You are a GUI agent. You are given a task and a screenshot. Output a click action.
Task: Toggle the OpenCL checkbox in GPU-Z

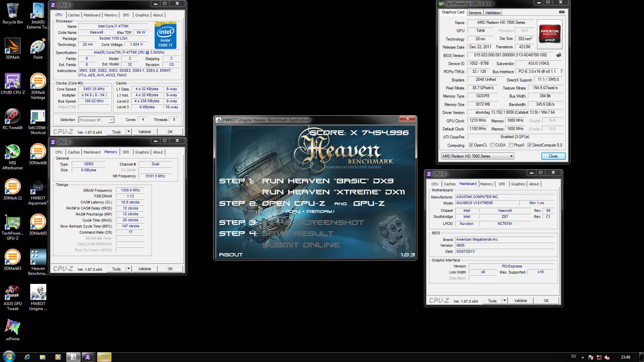coord(471,145)
